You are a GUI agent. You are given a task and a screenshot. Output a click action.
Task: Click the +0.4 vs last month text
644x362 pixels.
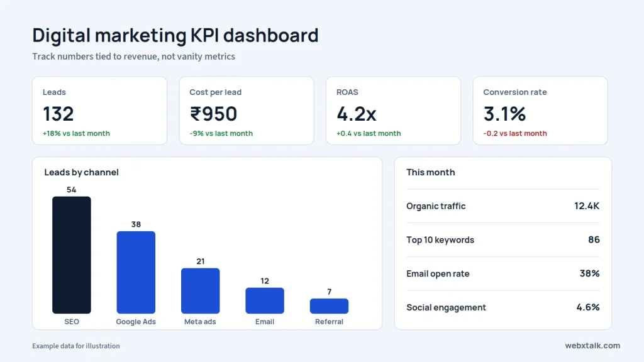[x=369, y=133]
